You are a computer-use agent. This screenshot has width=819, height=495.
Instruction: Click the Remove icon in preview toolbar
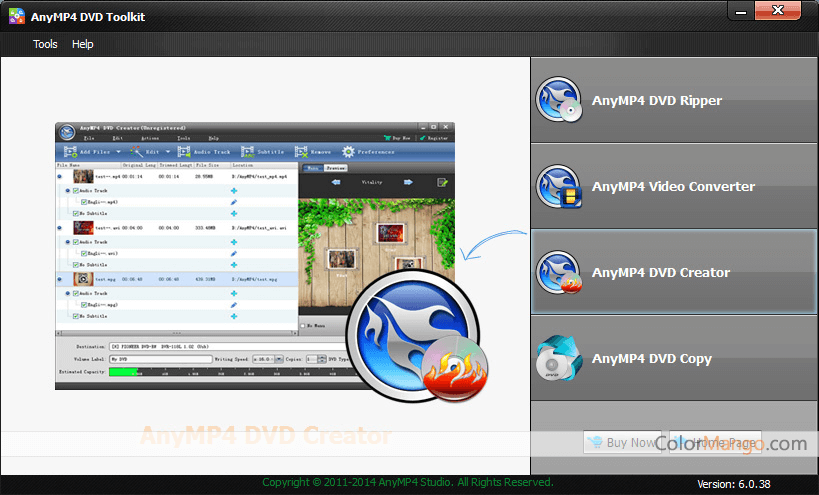301,152
